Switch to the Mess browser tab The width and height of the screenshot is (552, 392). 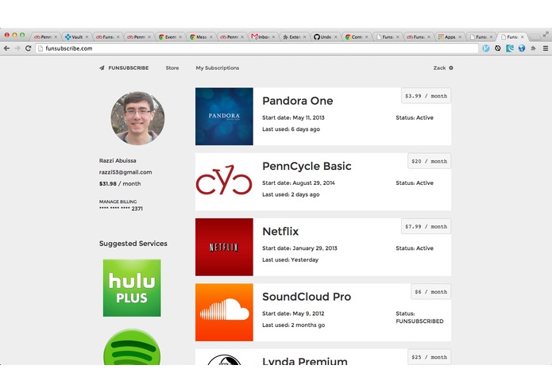click(202, 37)
